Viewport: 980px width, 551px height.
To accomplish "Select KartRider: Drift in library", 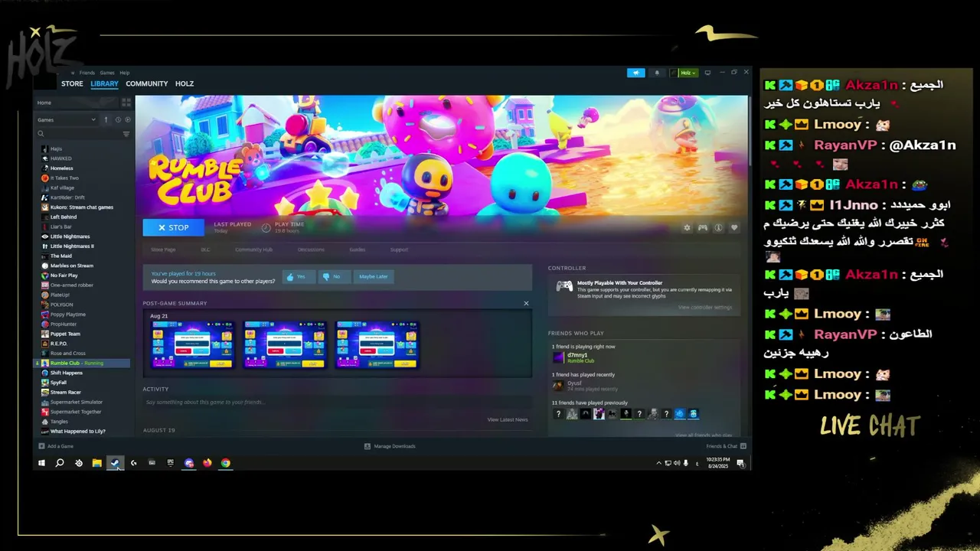I will tap(67, 197).
